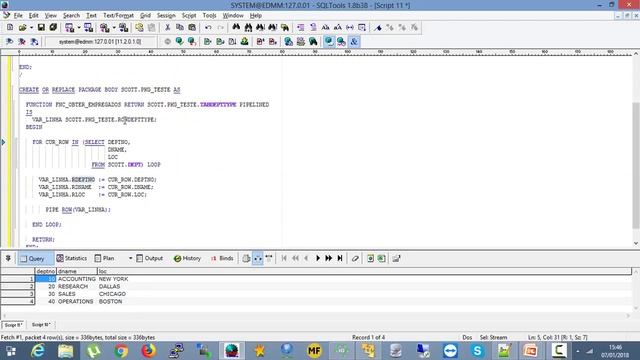Screen dimensions: 640x360
Task: Toggle the highlighted grid layout button
Action: tap(258, 258)
